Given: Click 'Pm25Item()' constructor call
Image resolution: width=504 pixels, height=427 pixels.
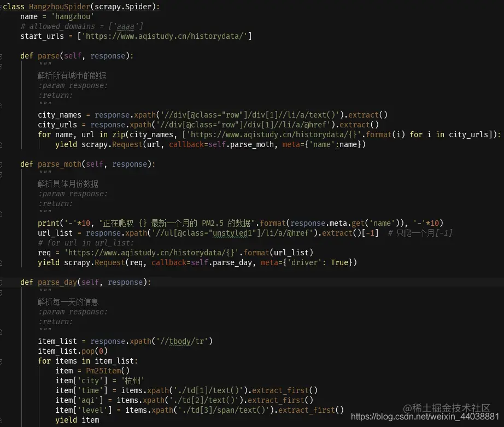Looking at the screenshot, I should 108,371.
